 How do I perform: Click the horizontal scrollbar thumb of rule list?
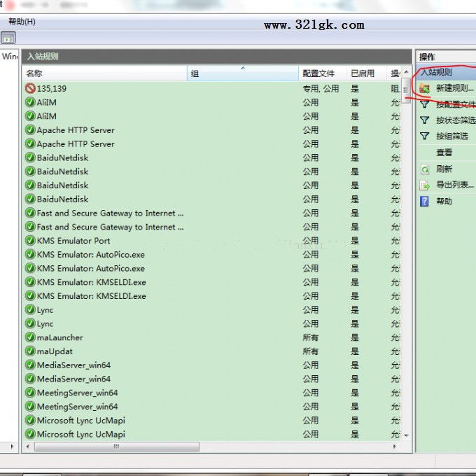pos(117,447)
